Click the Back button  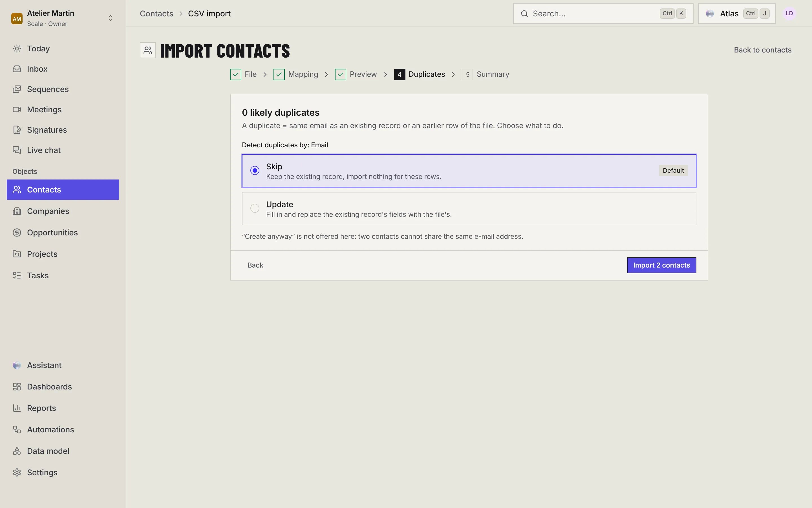(255, 265)
